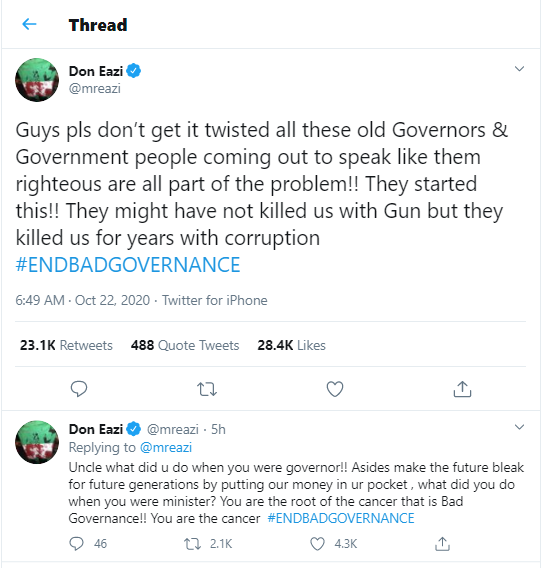
Task: Share the reply tweet
Action: 442,544
